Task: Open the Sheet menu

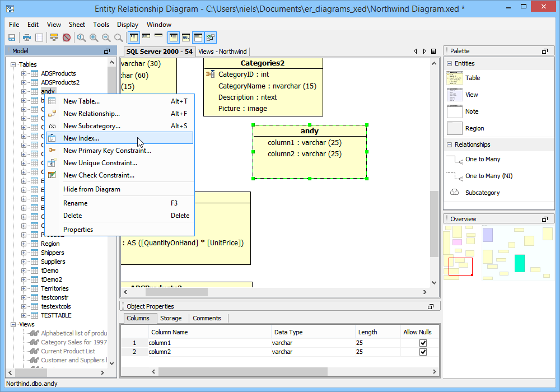Action: [x=77, y=25]
